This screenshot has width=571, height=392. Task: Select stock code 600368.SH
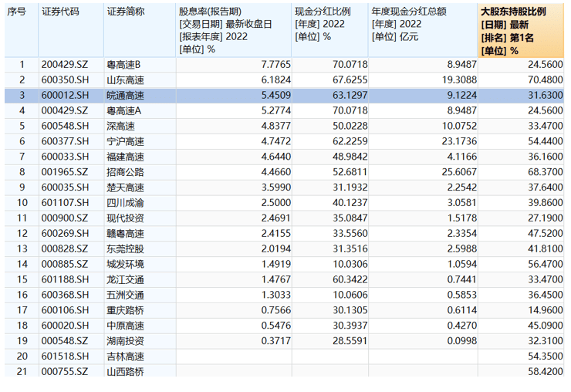(x=65, y=295)
